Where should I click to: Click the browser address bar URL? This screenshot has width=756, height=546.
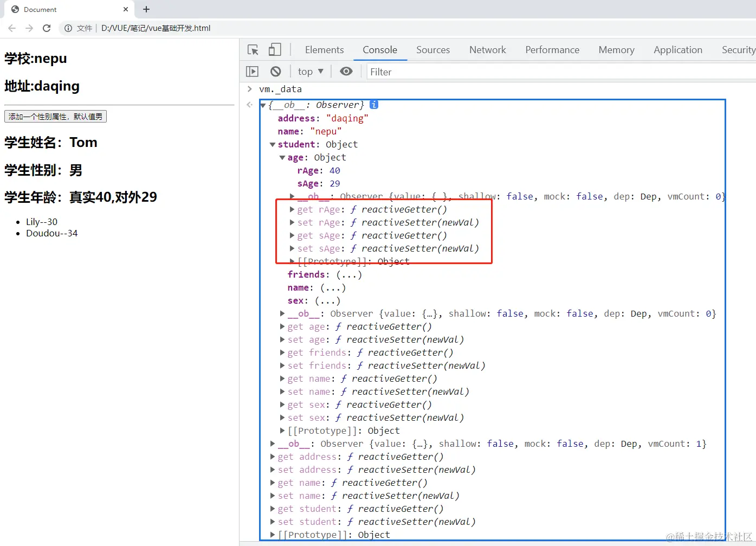pyautogui.click(x=156, y=28)
